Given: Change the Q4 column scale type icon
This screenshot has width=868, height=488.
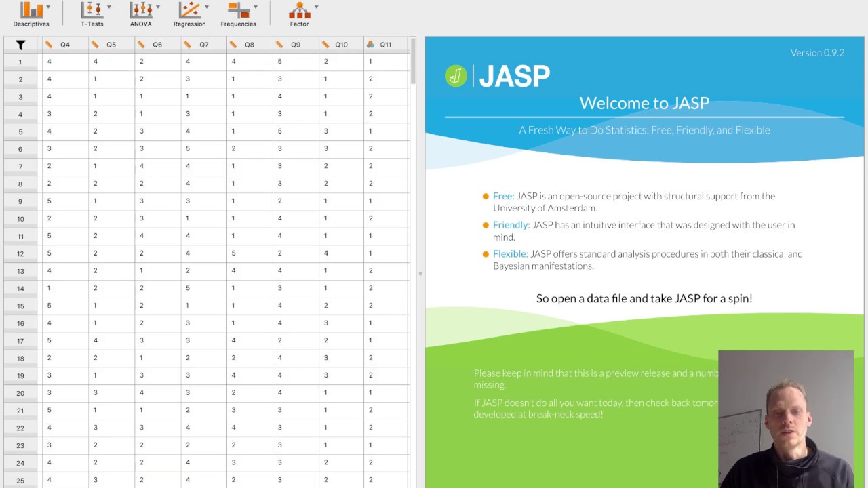Looking at the screenshot, I should (49, 45).
